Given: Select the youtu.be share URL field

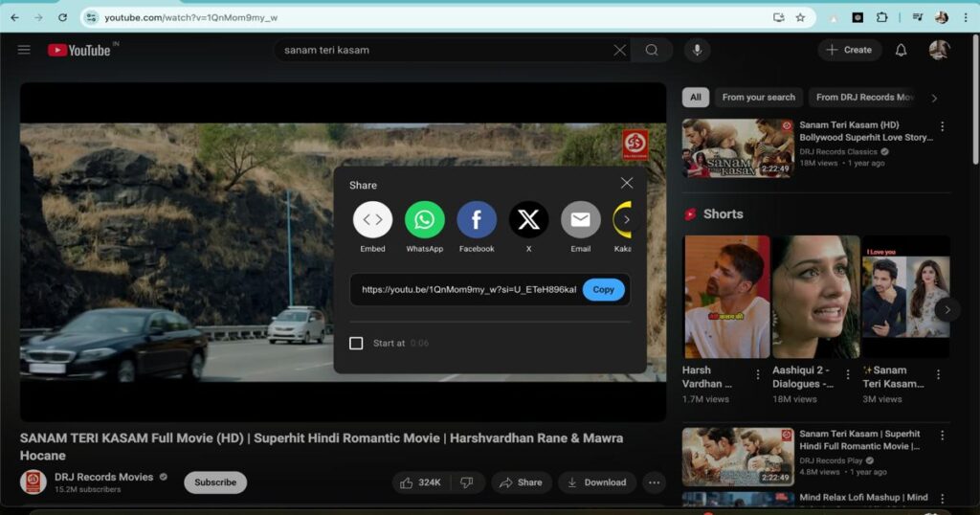Looking at the screenshot, I should click(469, 289).
